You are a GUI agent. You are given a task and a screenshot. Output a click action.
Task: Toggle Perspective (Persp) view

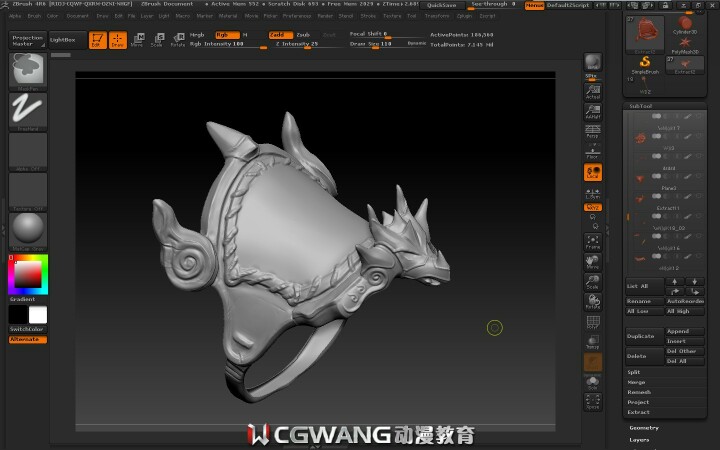pos(593,131)
